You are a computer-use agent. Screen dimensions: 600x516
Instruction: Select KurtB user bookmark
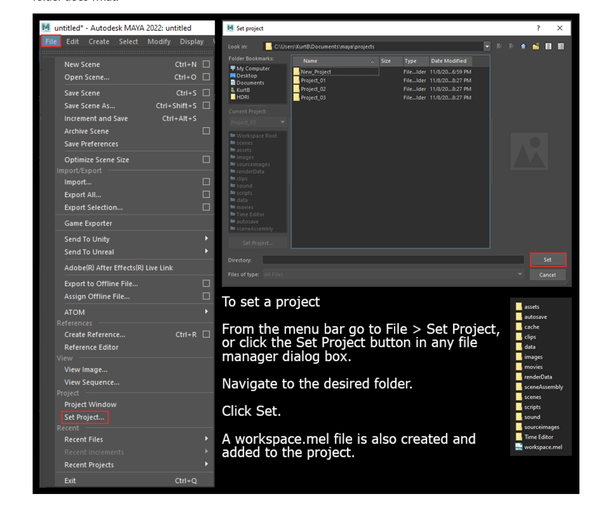(240, 90)
